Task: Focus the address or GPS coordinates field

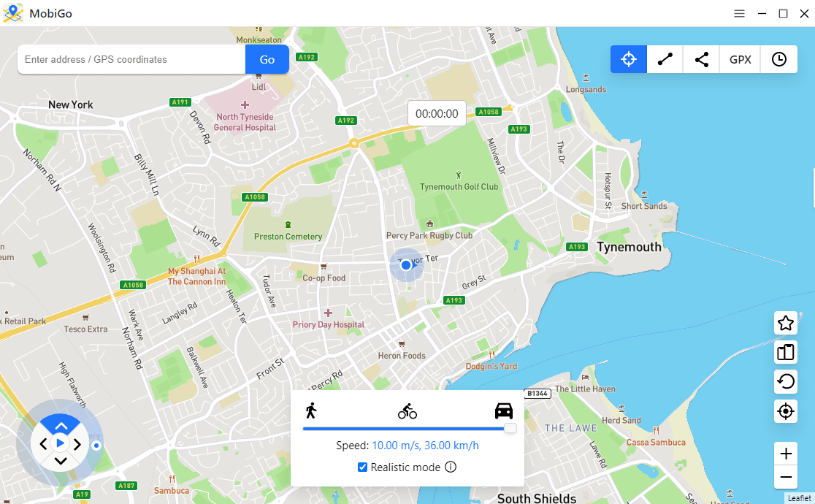Action: click(x=131, y=59)
